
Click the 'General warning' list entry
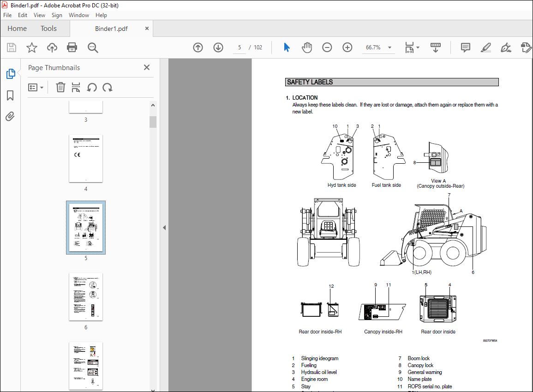click(425, 372)
